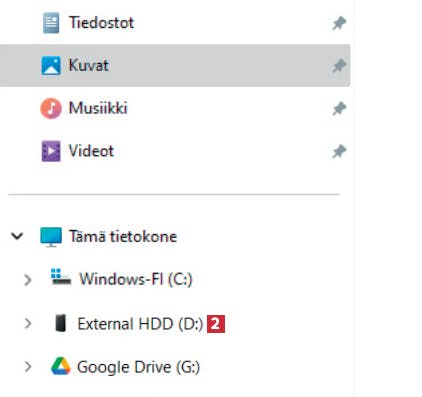Toggle the pin beside Videot

coord(339,151)
